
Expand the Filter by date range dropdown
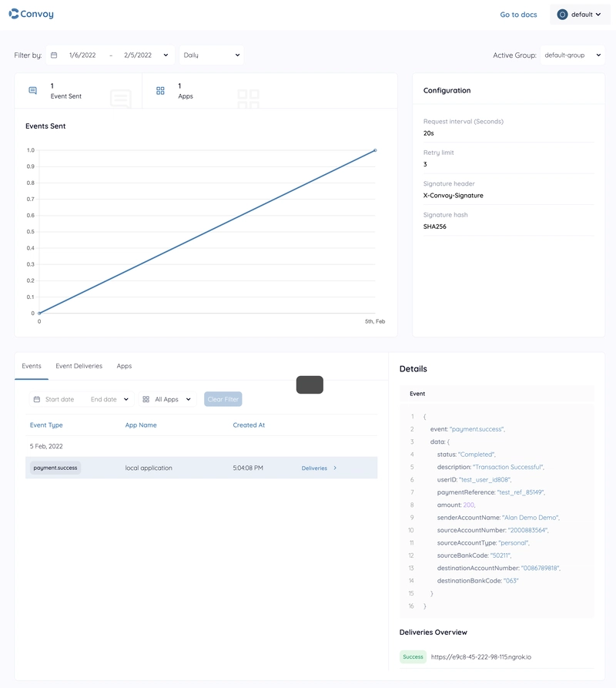point(166,55)
